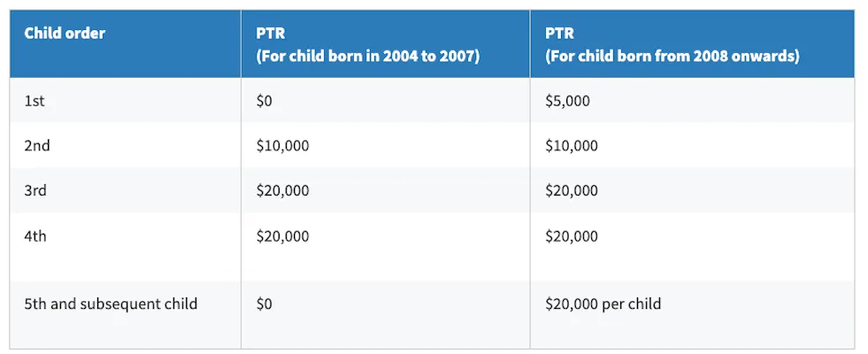Screen dimensions: 868x354
Task: Click the Child order column header
Action: pyautogui.click(x=65, y=34)
